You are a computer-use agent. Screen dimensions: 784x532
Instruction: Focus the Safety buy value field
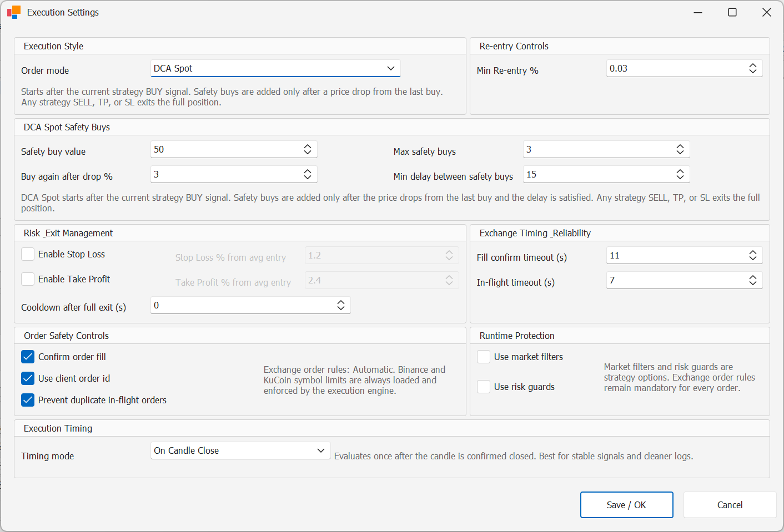[x=234, y=149]
